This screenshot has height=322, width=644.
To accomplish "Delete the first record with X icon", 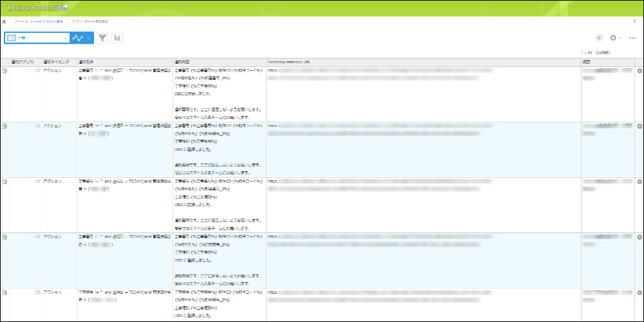I will tap(639, 71).
